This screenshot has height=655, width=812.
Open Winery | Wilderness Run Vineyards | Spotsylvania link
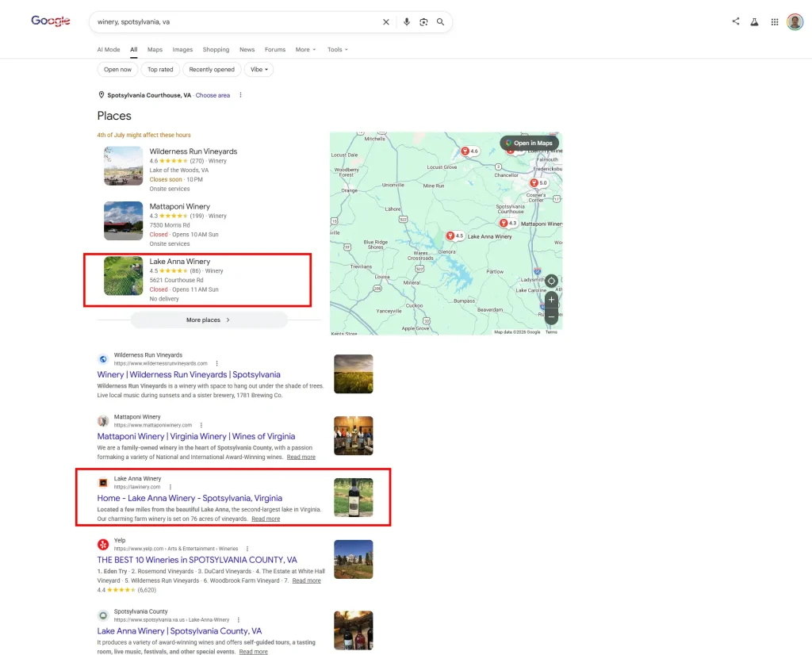189,374
